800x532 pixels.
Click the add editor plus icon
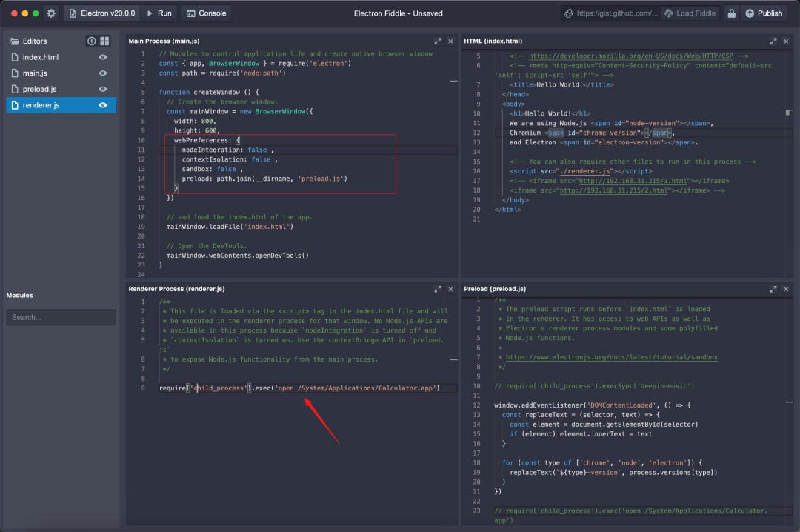pyautogui.click(x=91, y=41)
